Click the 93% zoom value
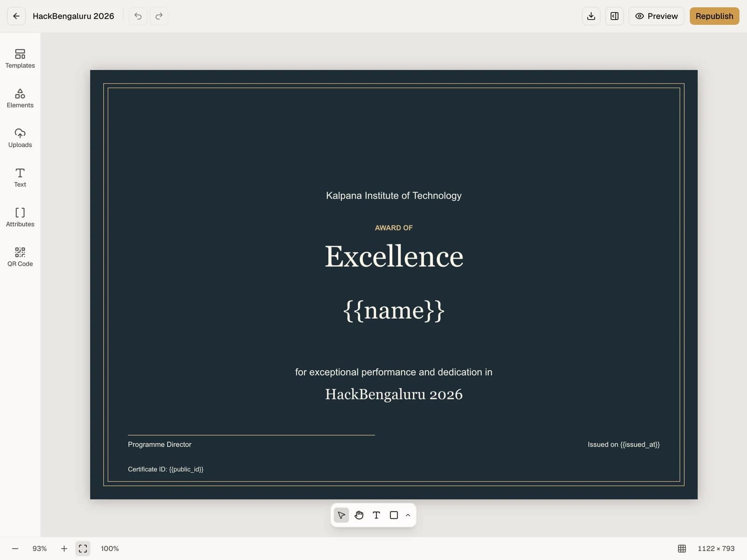Viewport: 747px width, 560px height. pyautogui.click(x=40, y=548)
